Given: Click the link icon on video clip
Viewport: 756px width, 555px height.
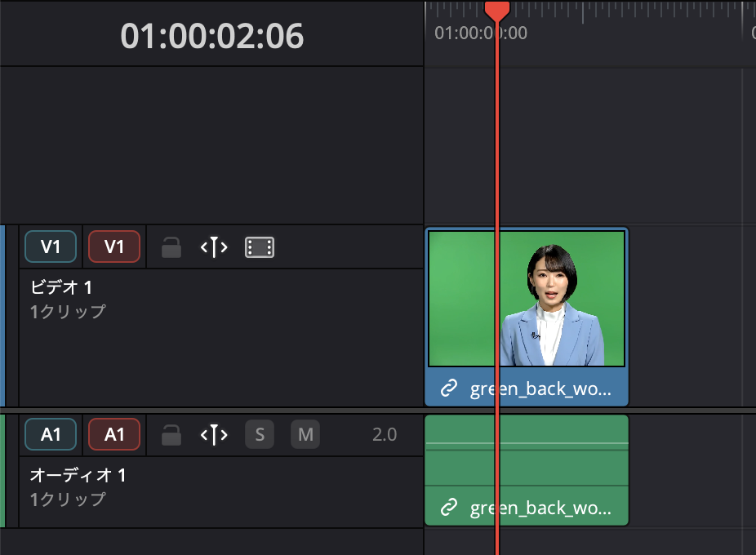Looking at the screenshot, I should [449, 388].
